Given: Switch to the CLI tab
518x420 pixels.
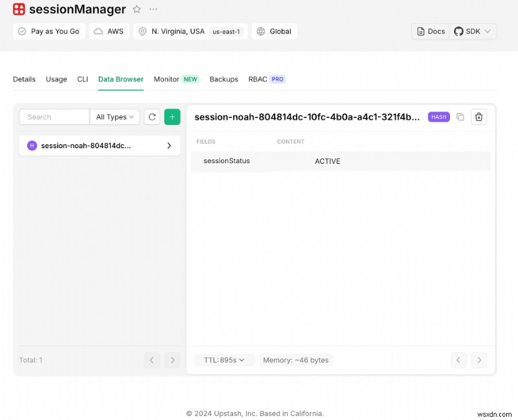Looking at the screenshot, I should (83, 79).
